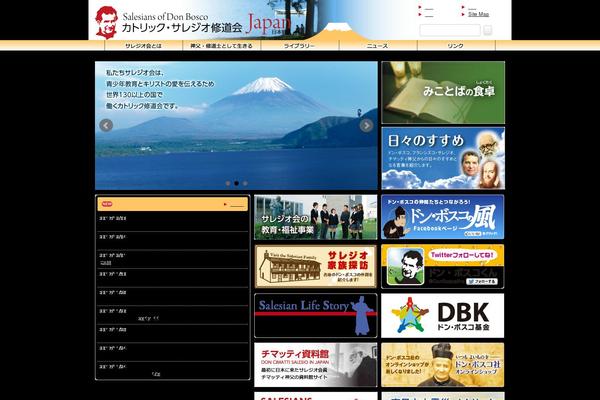600x400 pixels.
Task: Open the last news list entry
Action: click(173, 370)
